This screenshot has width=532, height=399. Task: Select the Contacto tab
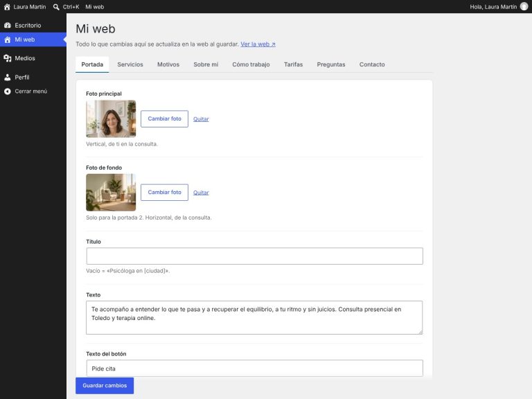tap(372, 64)
